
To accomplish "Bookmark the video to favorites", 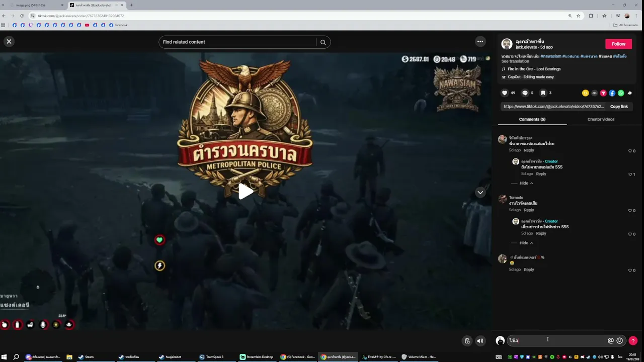I will pyautogui.click(x=543, y=93).
